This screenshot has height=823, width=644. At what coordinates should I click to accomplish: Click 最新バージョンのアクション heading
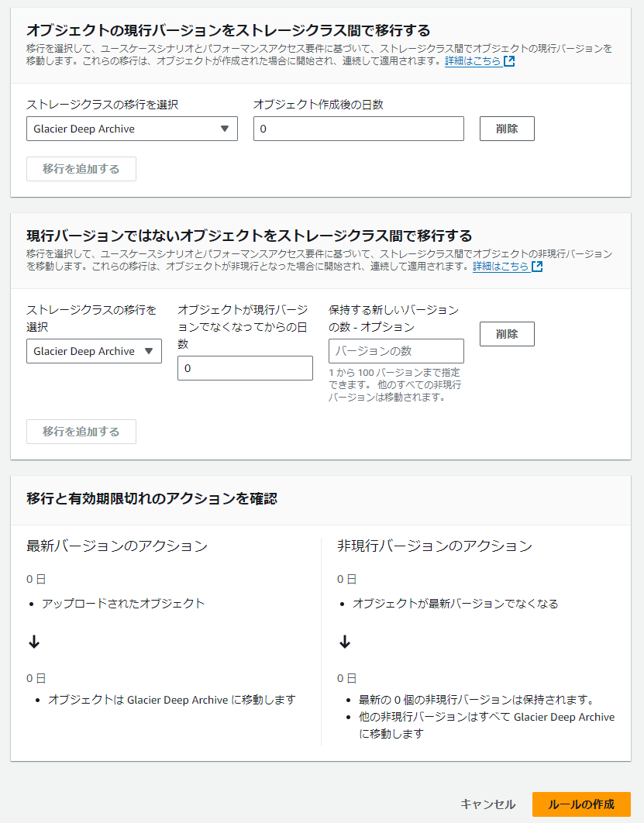point(117,546)
